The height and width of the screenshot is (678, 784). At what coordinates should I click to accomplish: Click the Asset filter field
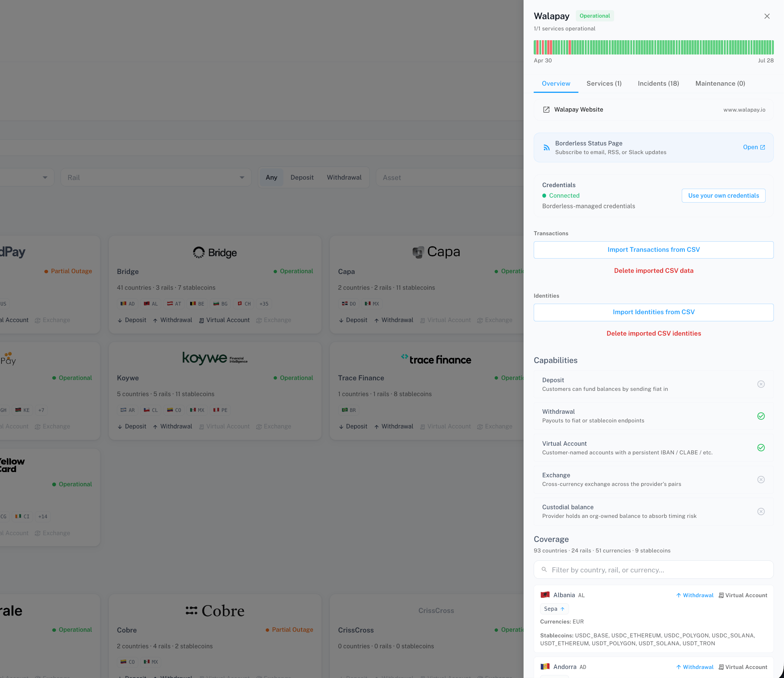[450, 177]
